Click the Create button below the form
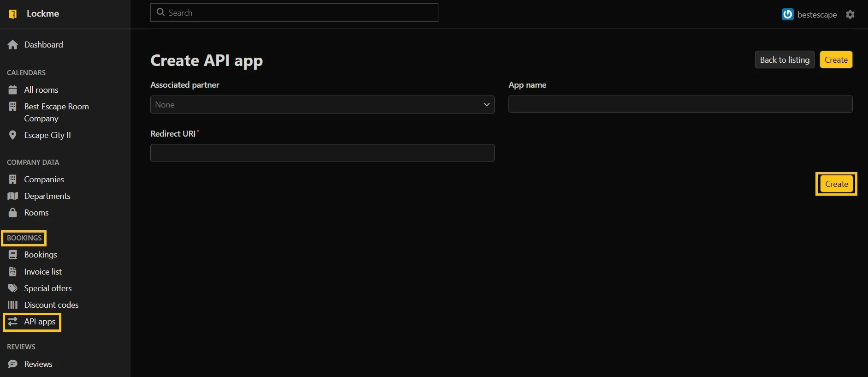 [836, 184]
